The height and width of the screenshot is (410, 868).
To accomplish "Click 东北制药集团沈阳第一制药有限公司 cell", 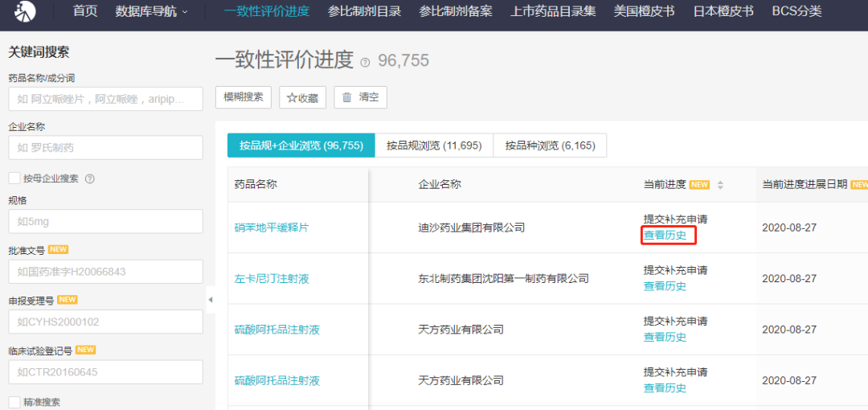I will pos(503,278).
